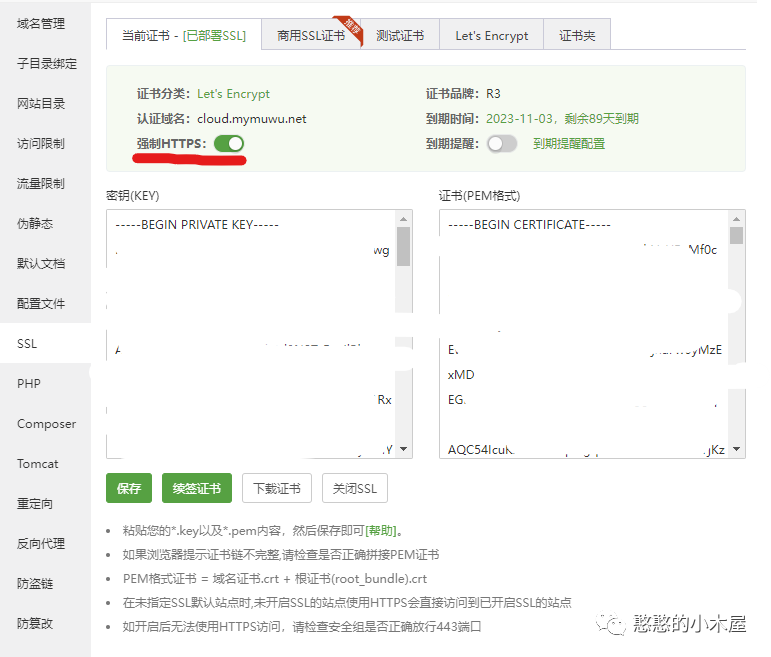Screen dimensions: 771x657
Task: Toggle the 强制HTTPS switch
Action: 229,144
